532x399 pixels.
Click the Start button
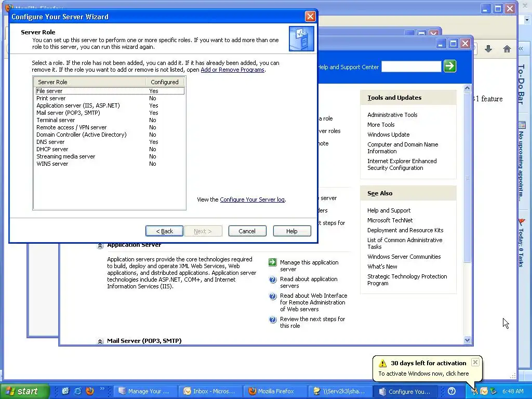click(x=25, y=391)
